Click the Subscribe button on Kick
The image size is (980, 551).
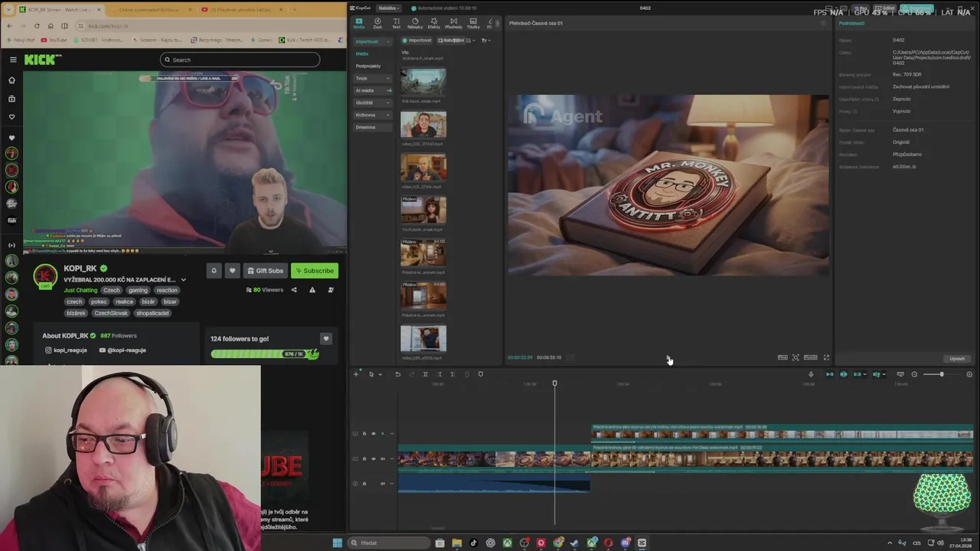click(x=315, y=271)
